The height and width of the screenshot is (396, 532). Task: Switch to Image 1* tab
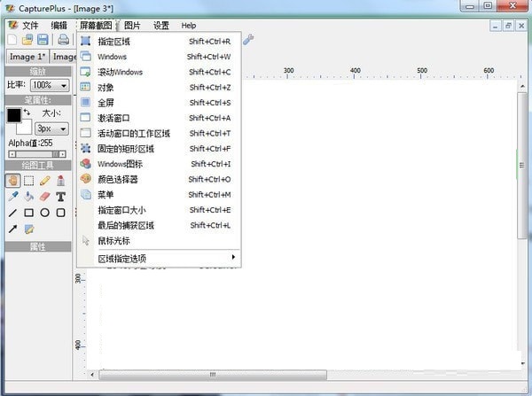pos(27,57)
